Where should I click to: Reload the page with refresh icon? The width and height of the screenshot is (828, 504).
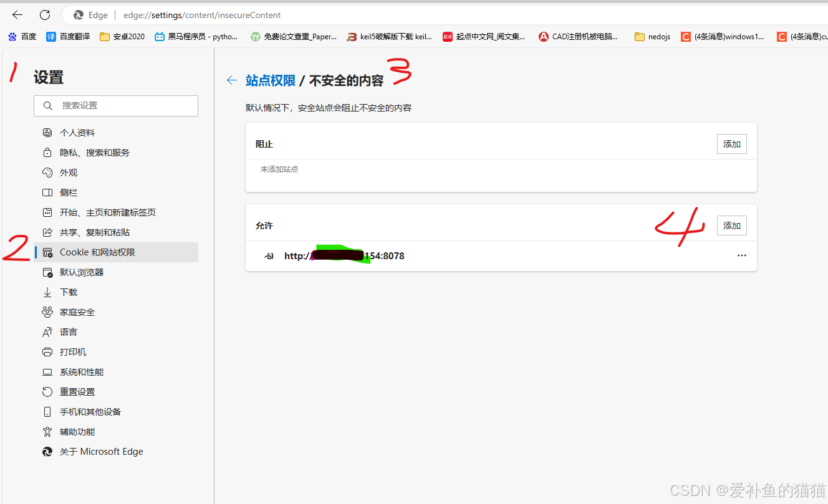45,15
